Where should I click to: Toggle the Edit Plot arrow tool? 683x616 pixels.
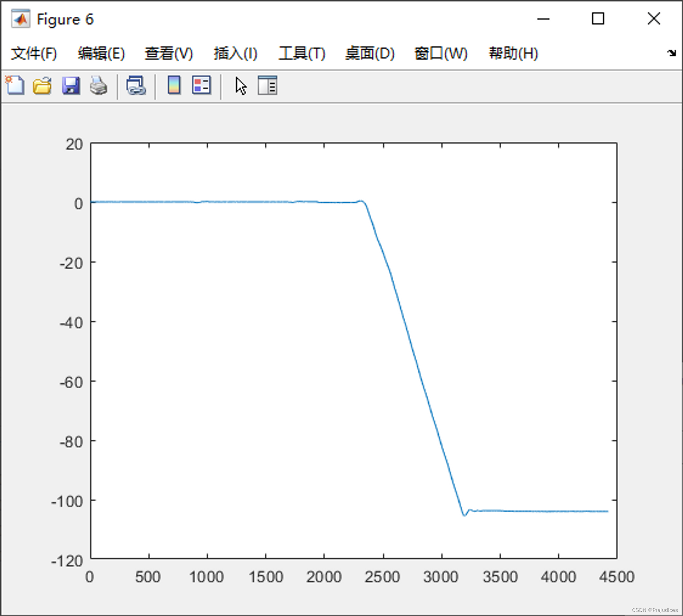241,86
